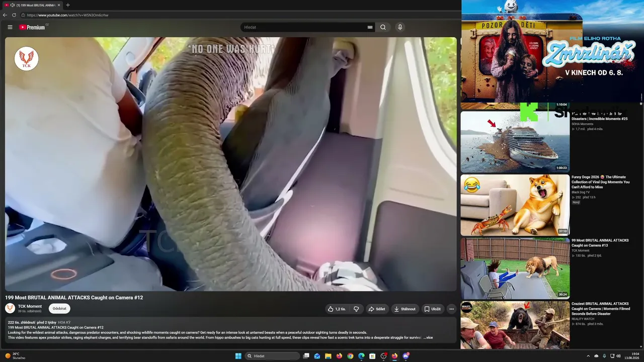
Task: View site info icon in the address bar
Action: tap(23, 15)
